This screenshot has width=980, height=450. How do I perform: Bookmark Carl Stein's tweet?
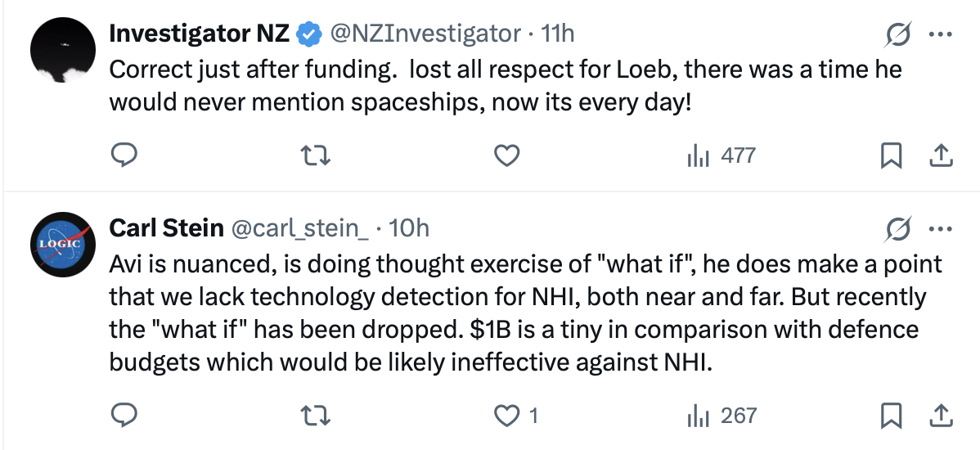[890, 416]
